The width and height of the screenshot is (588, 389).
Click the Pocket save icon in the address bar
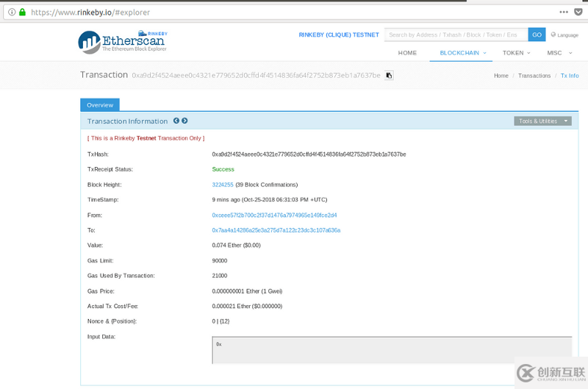(578, 12)
